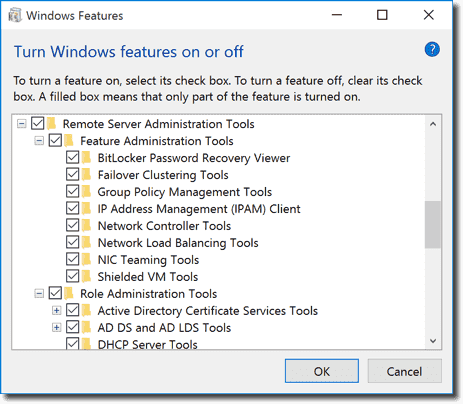Click the scrollbar down arrow
Viewport: 463px width, 404px height.
point(433,341)
